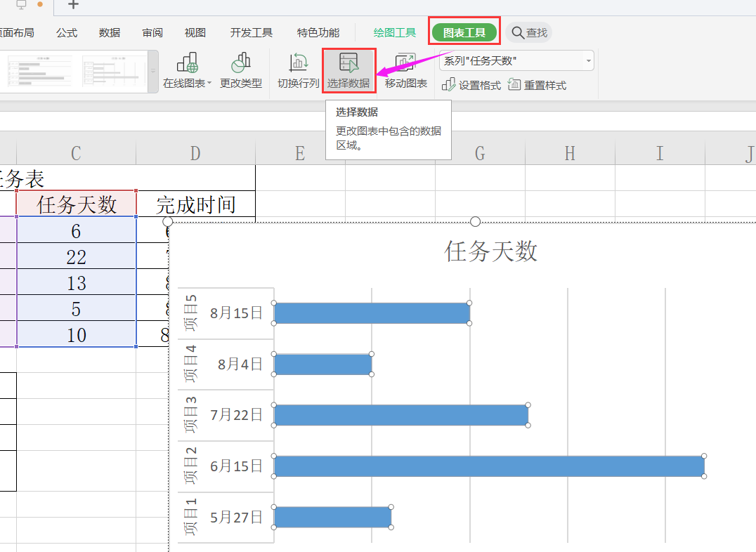Select the cell containing 5
The height and width of the screenshot is (552, 756).
[76, 308]
